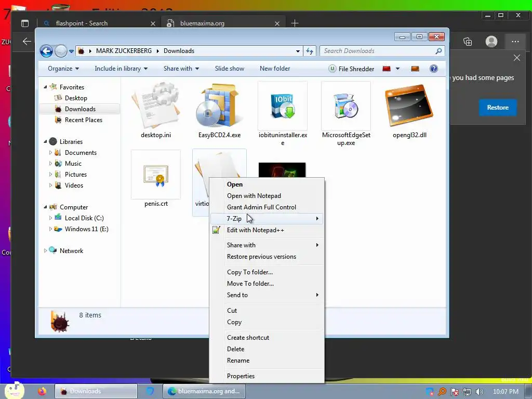Open a new browser tab with plus
The width and height of the screenshot is (532, 399).
click(x=295, y=23)
